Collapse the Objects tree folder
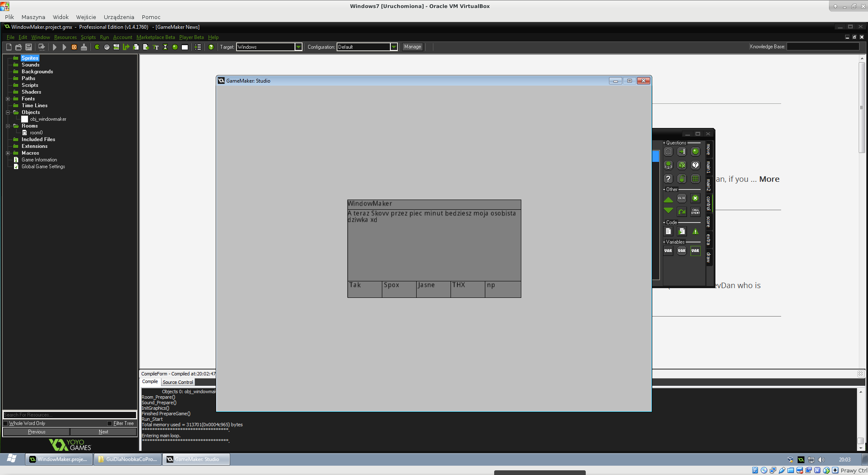The image size is (868, 475). [x=8, y=112]
